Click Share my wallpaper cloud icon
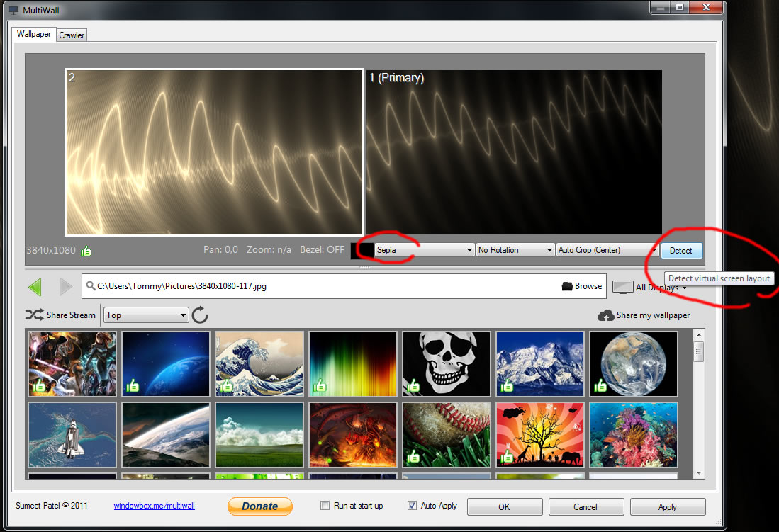The image size is (779, 532). click(605, 315)
